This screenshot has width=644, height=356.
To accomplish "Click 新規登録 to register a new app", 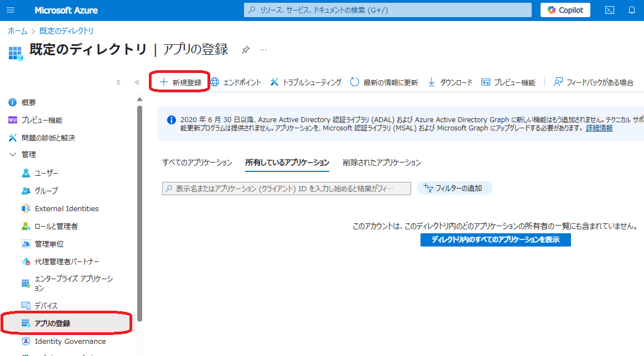I will pos(180,82).
